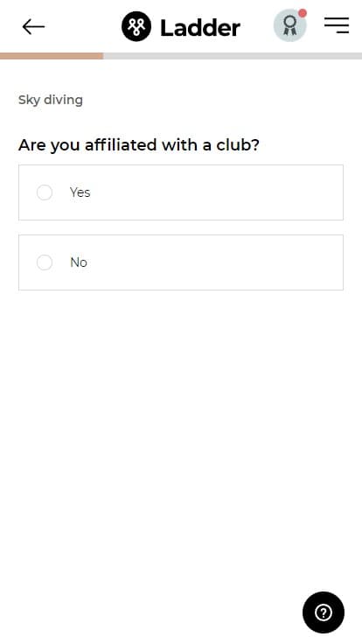Click the filled orange progress bar segment

(x=52, y=56)
